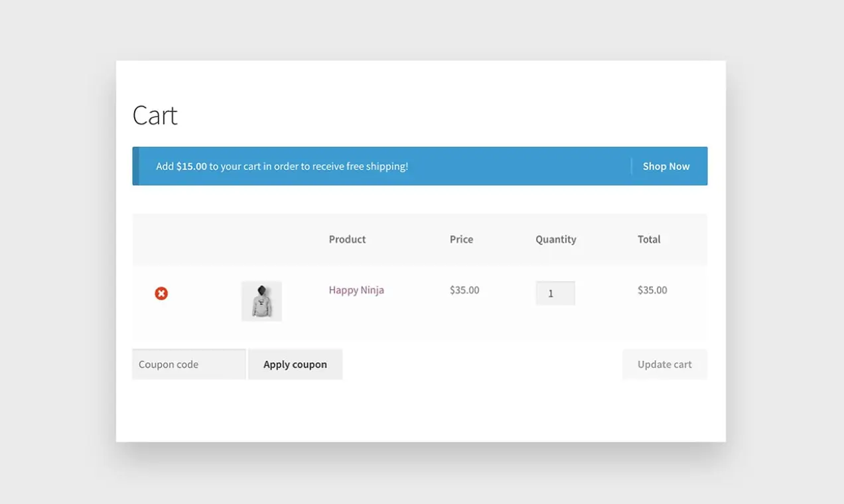Remove Happy Ninja from the cart
This screenshot has width=844, height=504.
161,293
